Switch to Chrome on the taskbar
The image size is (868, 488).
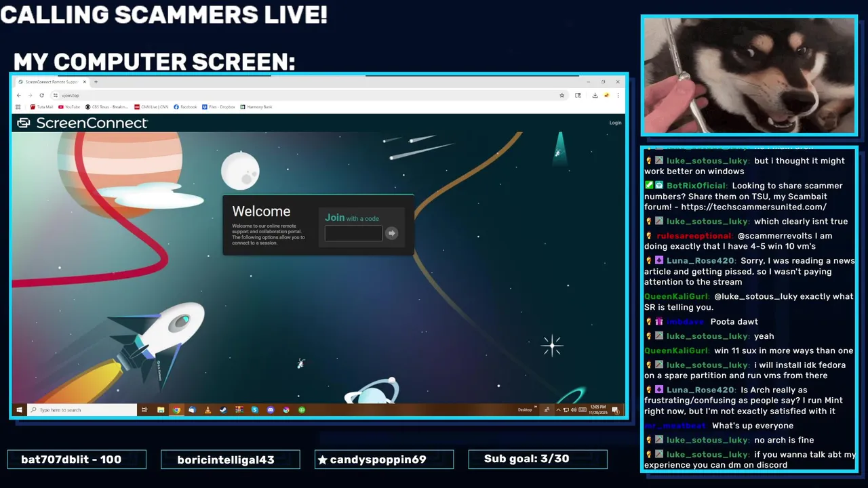point(176,410)
